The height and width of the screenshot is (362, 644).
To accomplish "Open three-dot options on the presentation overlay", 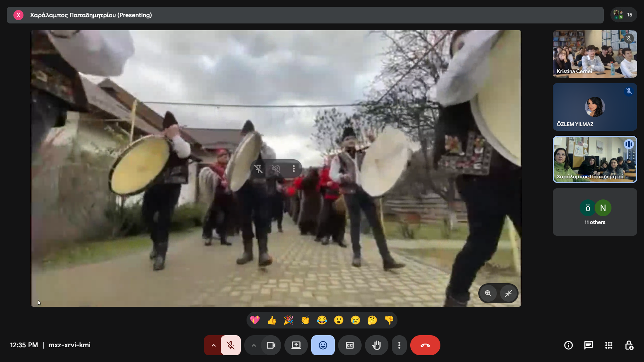I will click(294, 169).
